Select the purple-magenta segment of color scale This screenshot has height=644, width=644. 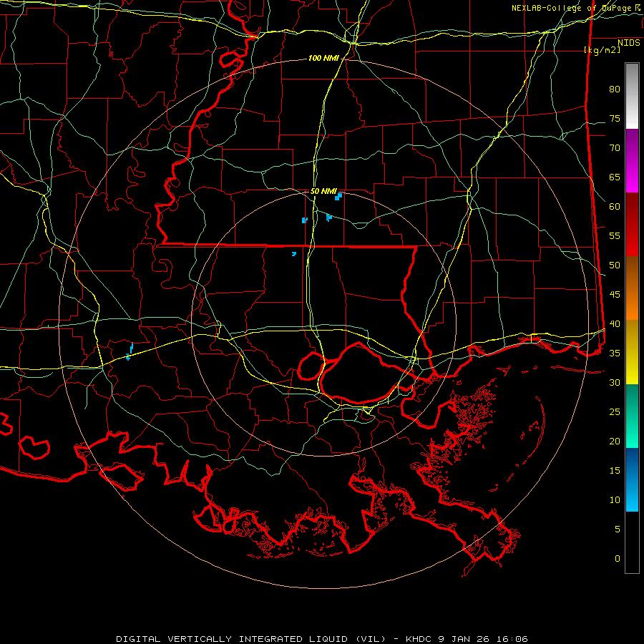click(632, 161)
